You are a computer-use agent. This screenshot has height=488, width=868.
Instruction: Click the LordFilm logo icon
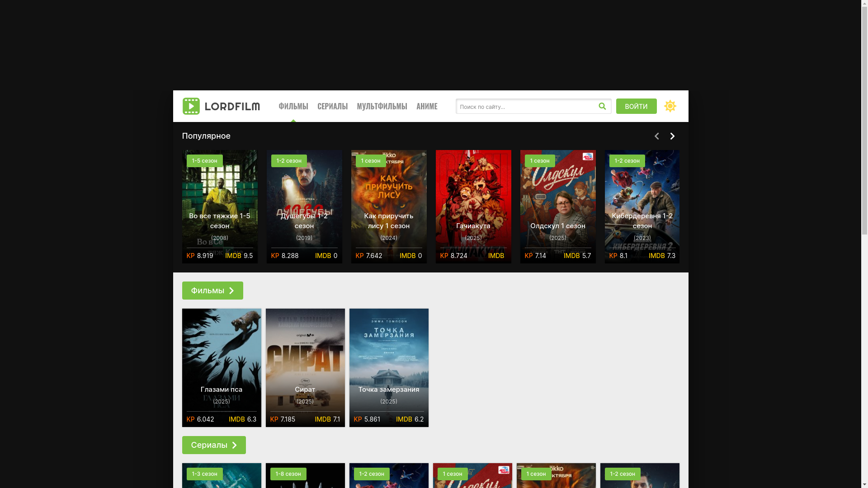pyautogui.click(x=191, y=106)
